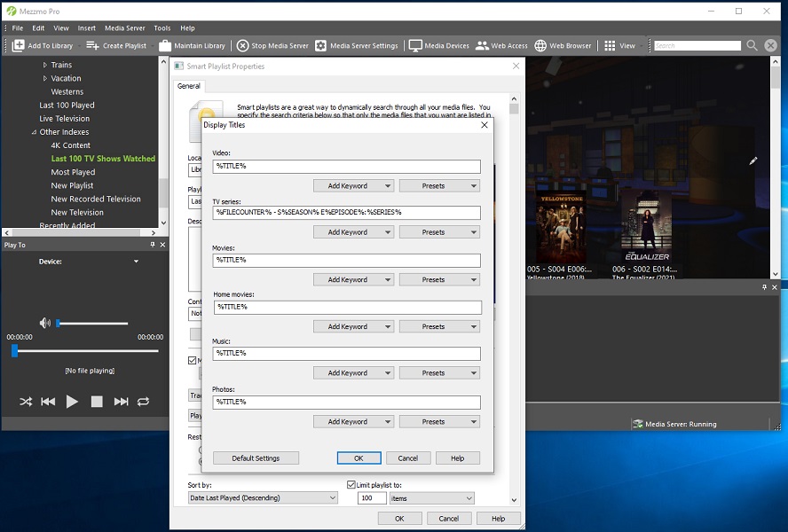
Task: Open the View menu
Action: tap(61, 28)
